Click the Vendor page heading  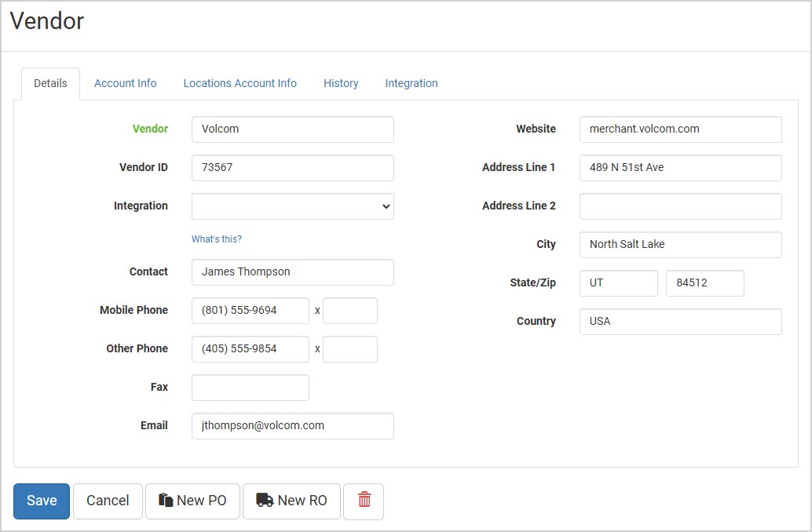(x=46, y=21)
